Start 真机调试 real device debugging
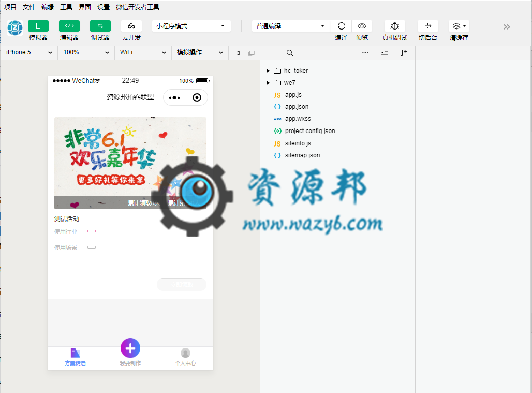Viewport: 532px width, 393px height. (x=394, y=26)
